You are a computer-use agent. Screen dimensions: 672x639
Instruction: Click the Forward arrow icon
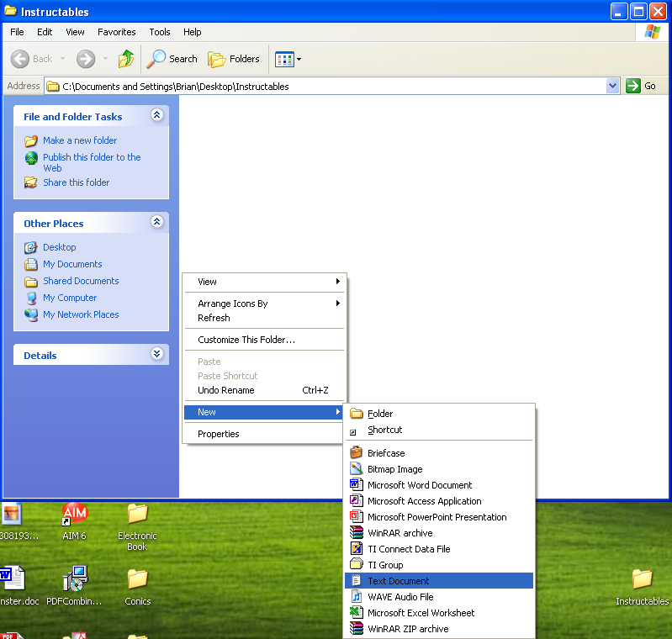(x=86, y=59)
